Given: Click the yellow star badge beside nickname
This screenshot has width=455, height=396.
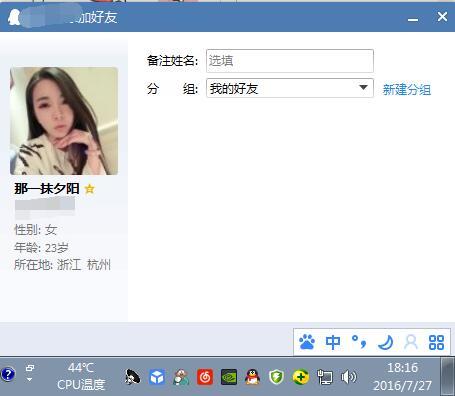Looking at the screenshot, I should click(89, 189).
